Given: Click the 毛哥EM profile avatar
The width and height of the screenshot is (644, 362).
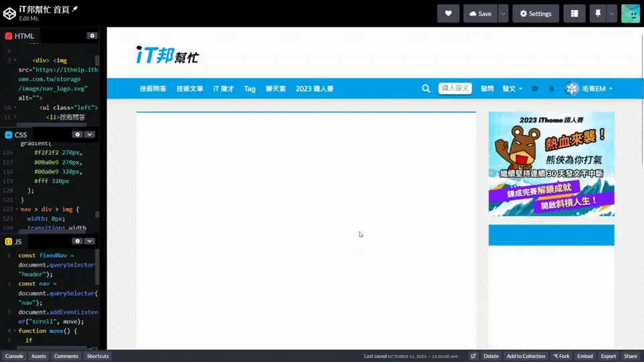Looking at the screenshot, I should click(572, 88).
